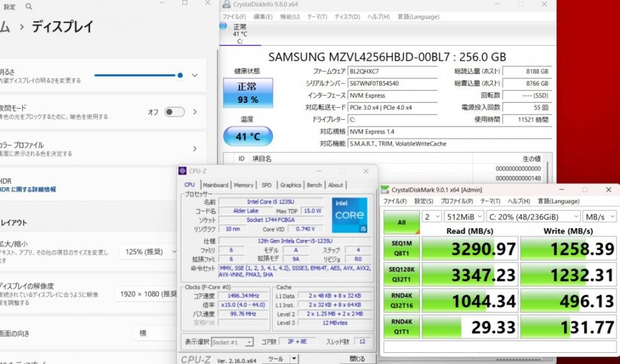Open CrystalDiskInfo 言語(Language) menu
This screenshot has width=620, height=364.
[418, 17]
